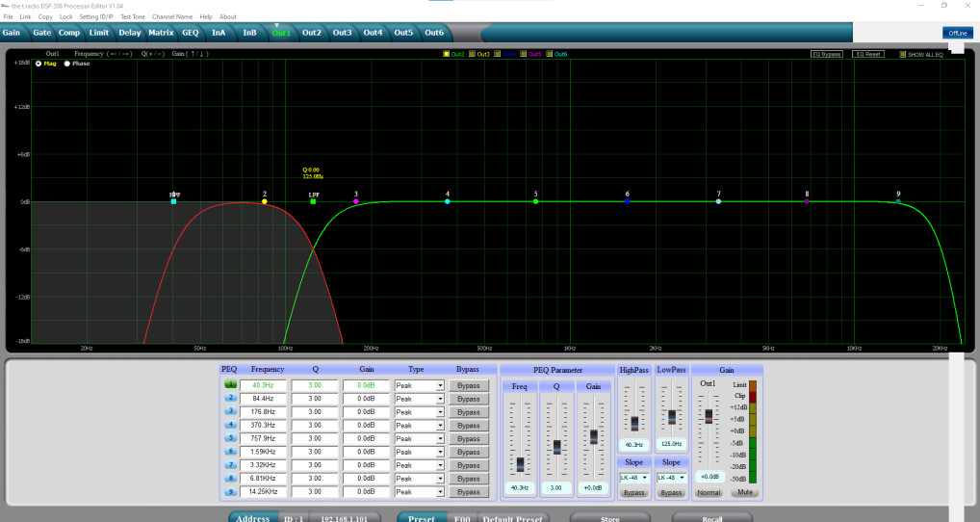Switch to the Matrix tab

[x=161, y=33]
